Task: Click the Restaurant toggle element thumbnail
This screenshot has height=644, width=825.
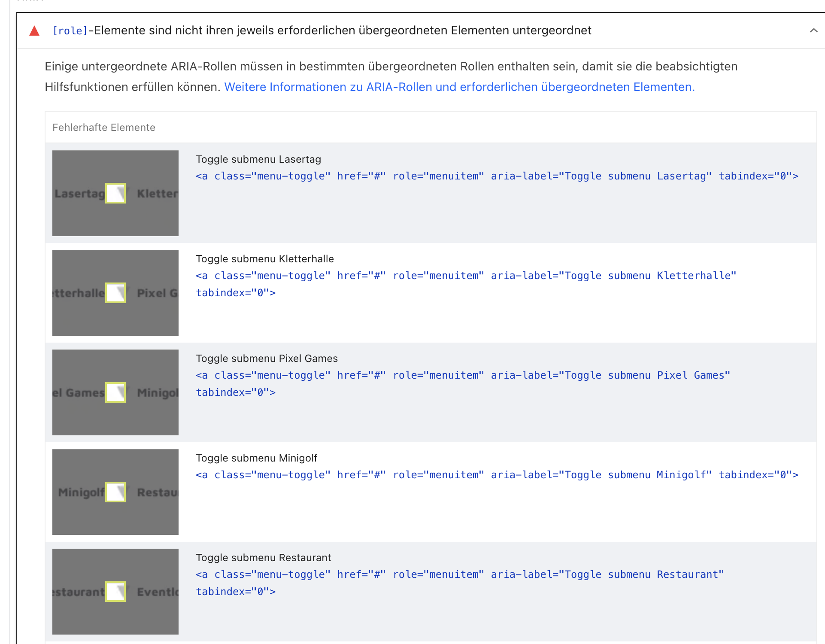Action: [x=115, y=592]
